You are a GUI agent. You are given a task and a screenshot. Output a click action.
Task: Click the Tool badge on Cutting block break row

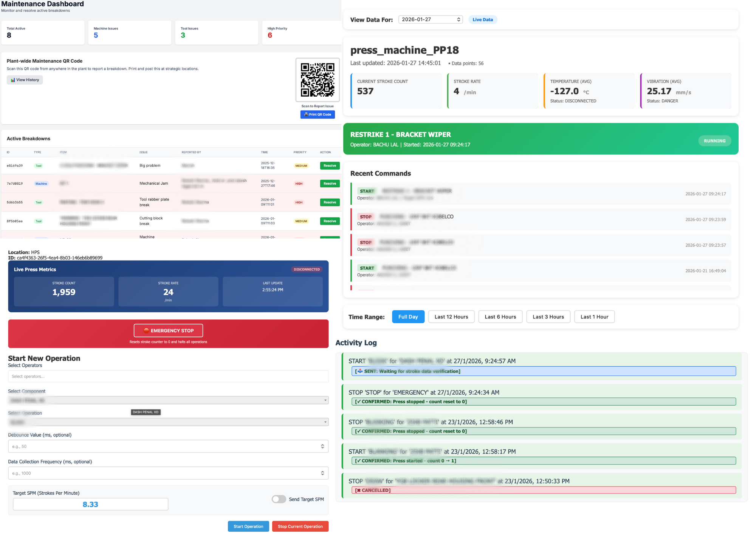[38, 221]
